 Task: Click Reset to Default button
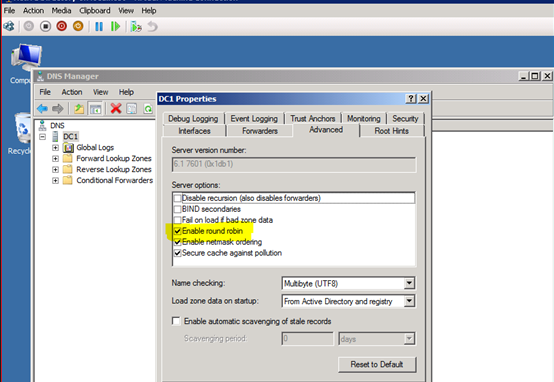coord(377,364)
